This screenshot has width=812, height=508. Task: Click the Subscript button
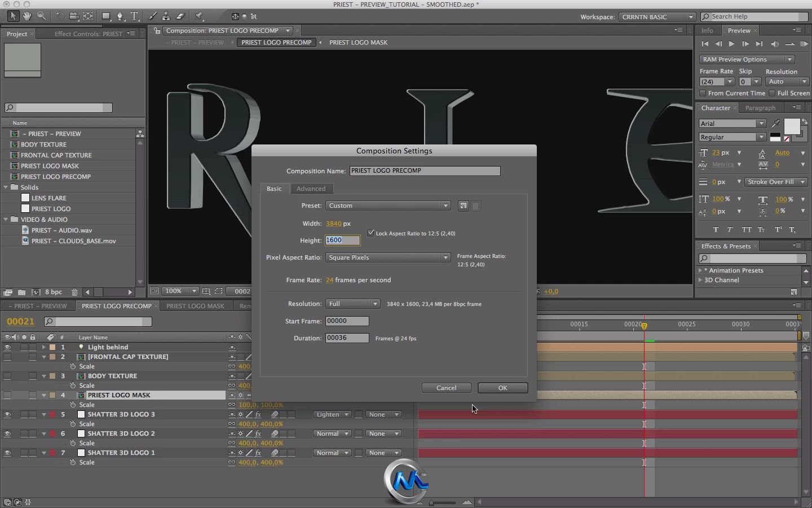[792, 230]
